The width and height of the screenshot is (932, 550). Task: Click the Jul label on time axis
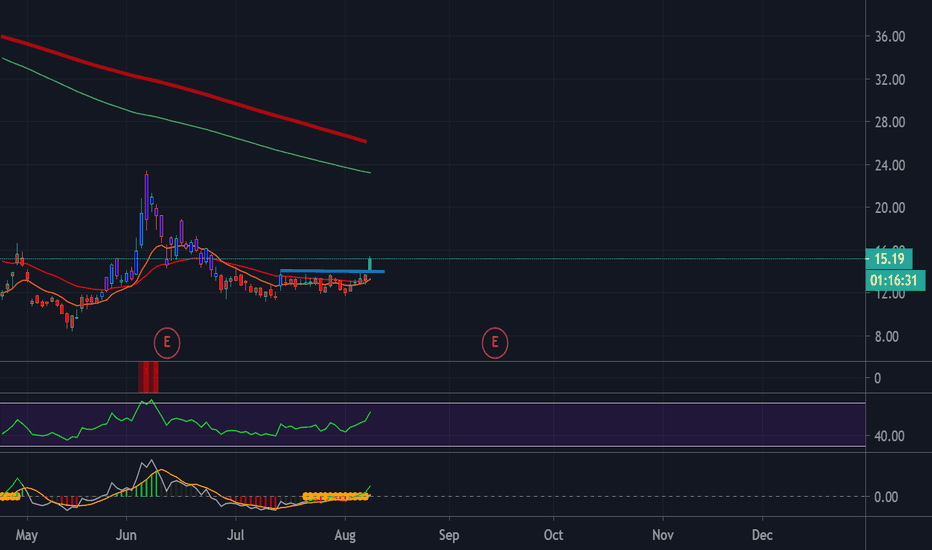coord(235,535)
